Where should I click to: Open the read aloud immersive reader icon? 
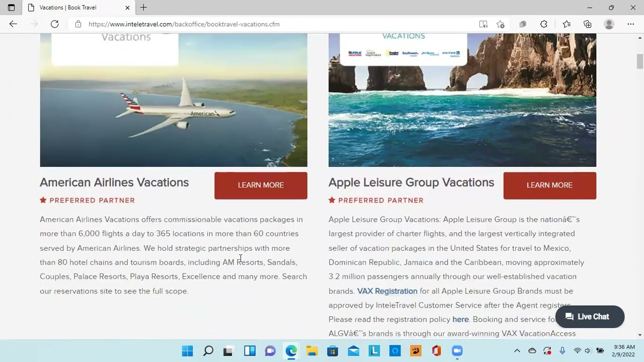pyautogui.click(x=483, y=24)
